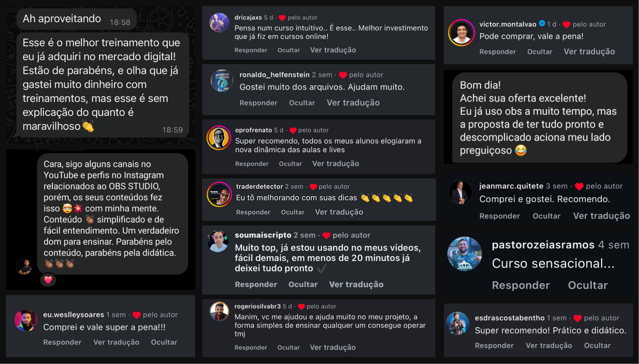Click verified badge next to victor.montalvao
The height and width of the screenshot is (364, 639).
pyautogui.click(x=542, y=24)
